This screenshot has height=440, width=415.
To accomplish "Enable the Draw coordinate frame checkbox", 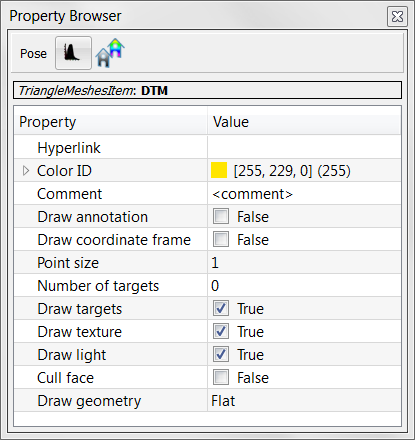I will tap(221, 239).
